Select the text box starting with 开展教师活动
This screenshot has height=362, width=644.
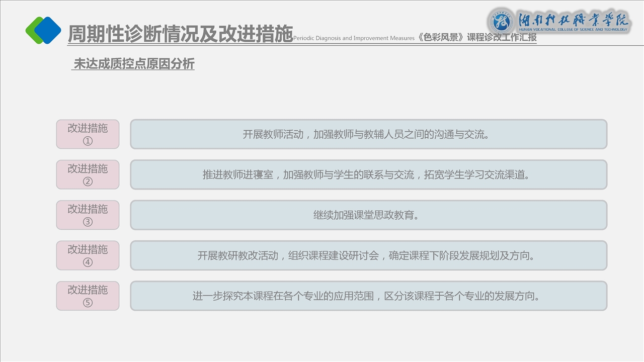tap(368, 134)
